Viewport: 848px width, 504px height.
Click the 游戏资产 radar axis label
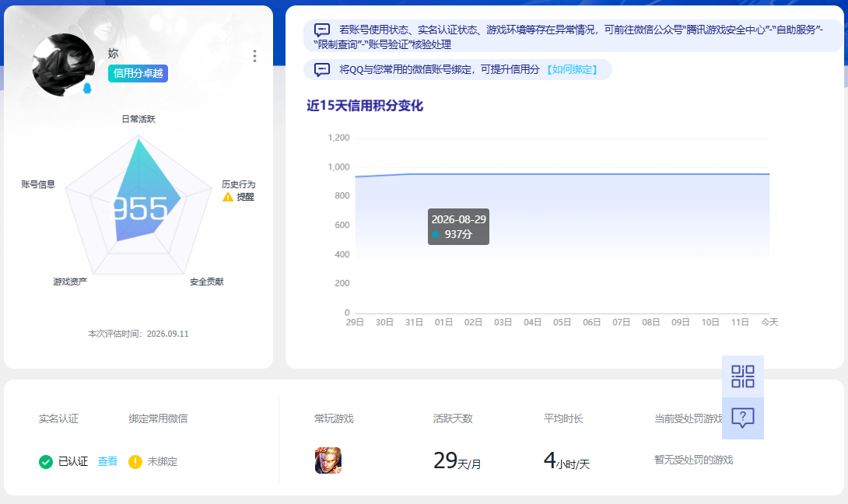click(70, 282)
